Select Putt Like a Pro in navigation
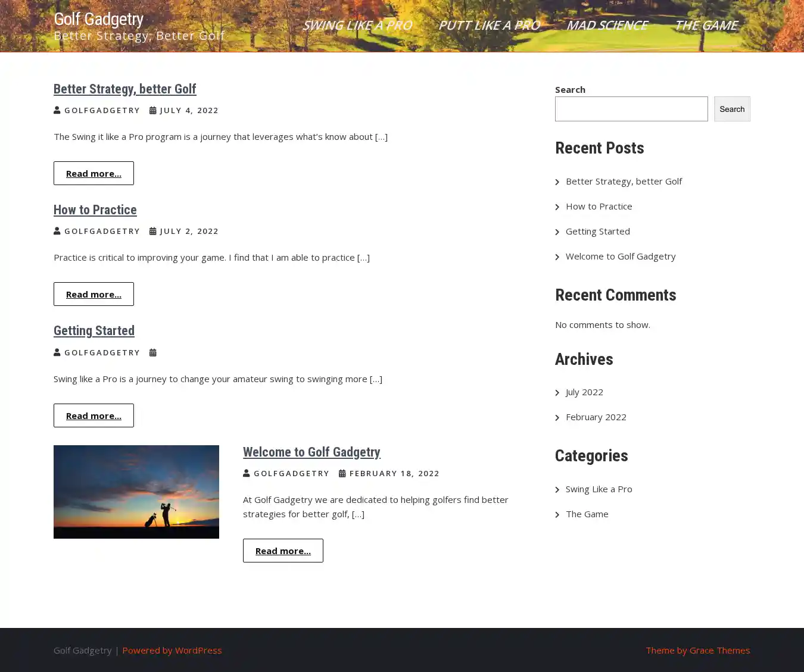 coord(488,25)
